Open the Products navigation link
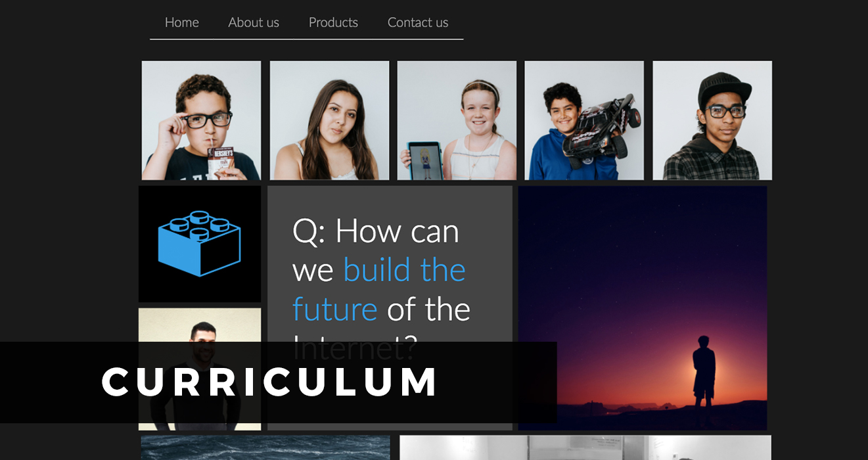The width and height of the screenshot is (868, 460). 333,22
